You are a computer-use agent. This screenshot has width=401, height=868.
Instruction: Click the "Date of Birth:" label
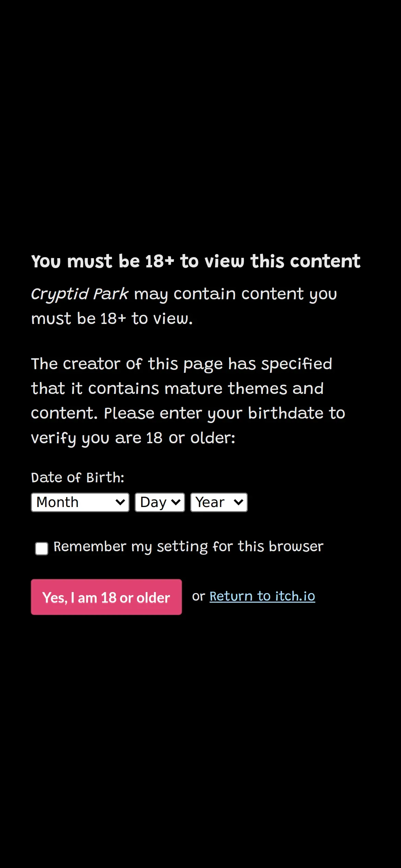click(x=77, y=478)
